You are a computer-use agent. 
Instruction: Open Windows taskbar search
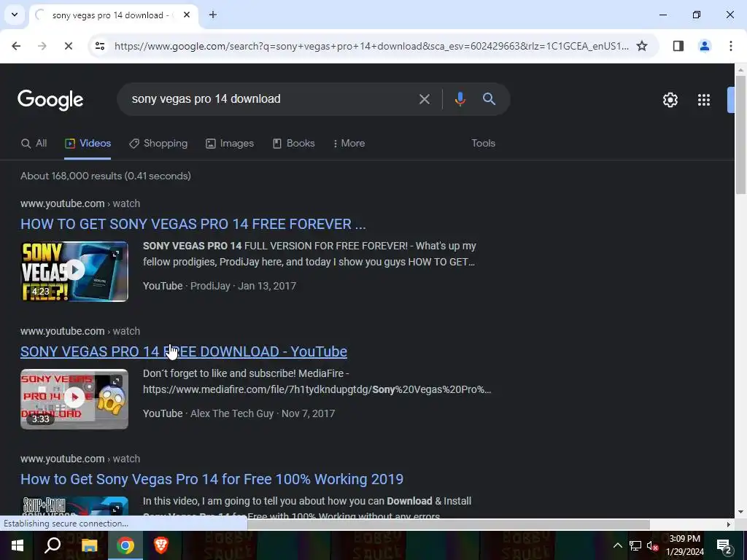[53, 545]
